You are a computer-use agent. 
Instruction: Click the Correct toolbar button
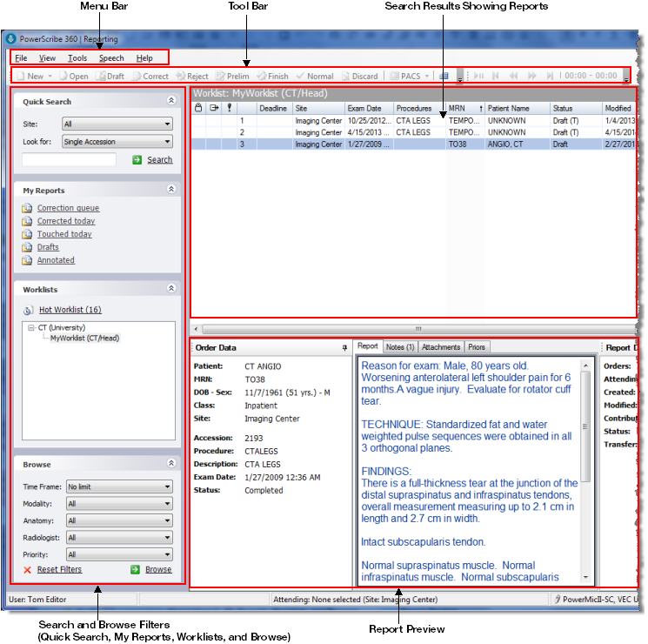[150, 76]
